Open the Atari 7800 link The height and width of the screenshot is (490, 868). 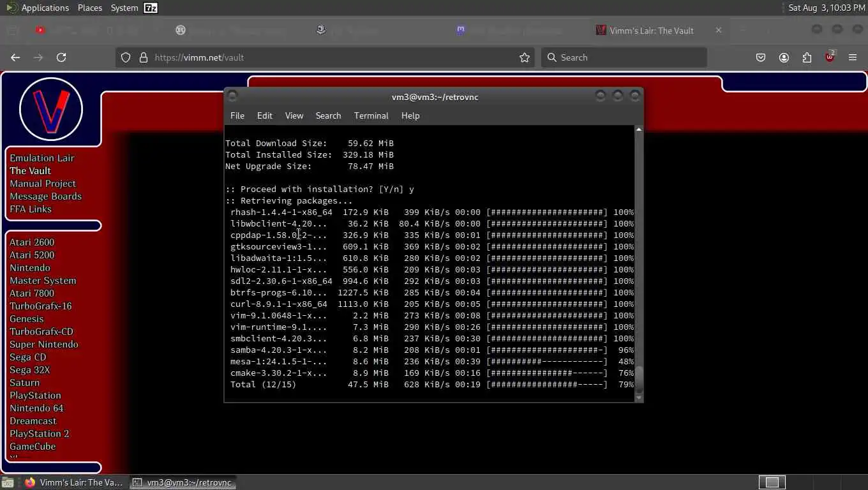[31, 293]
